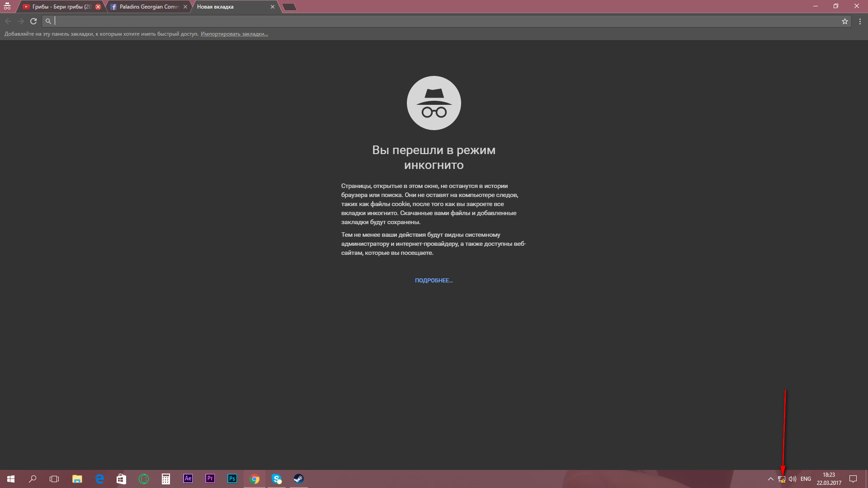Open Импортировать закладки link

click(x=234, y=34)
